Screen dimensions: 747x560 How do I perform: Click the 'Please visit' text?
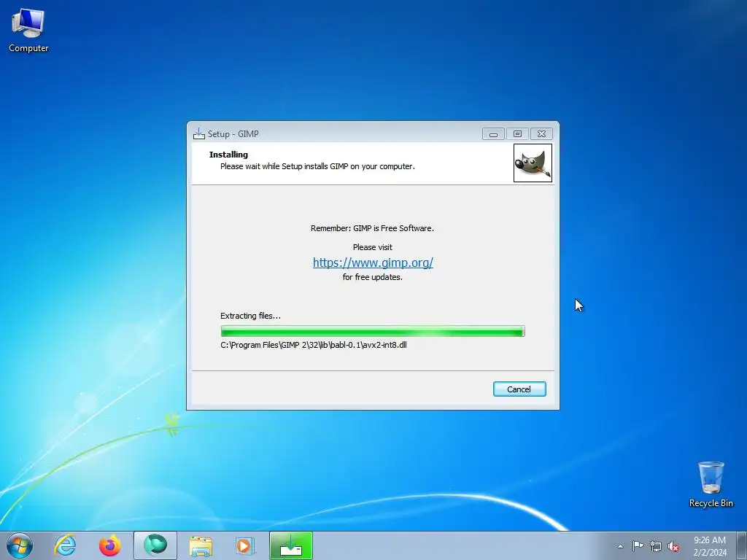point(373,247)
